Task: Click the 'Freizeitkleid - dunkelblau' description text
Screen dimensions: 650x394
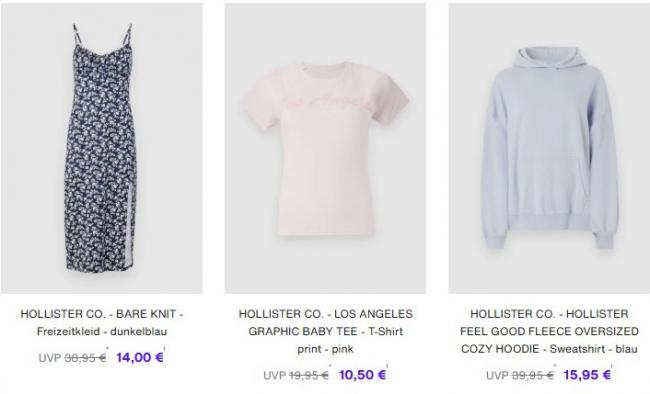Action: pyautogui.click(x=102, y=331)
